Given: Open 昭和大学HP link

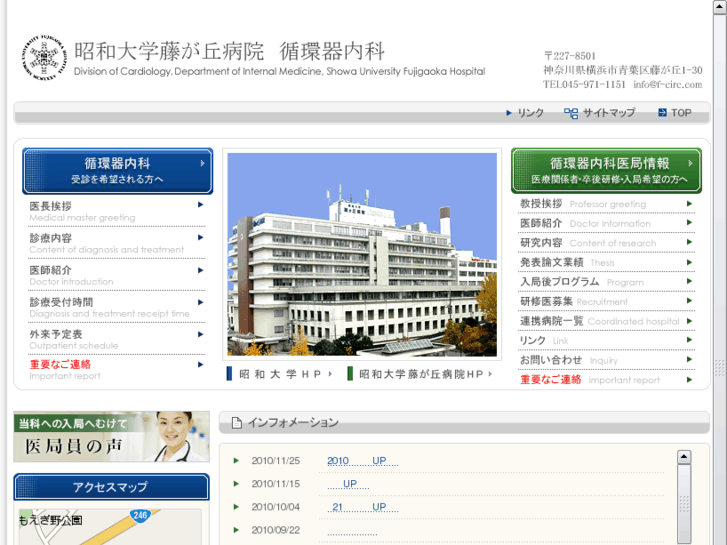Looking at the screenshot, I should [x=280, y=374].
